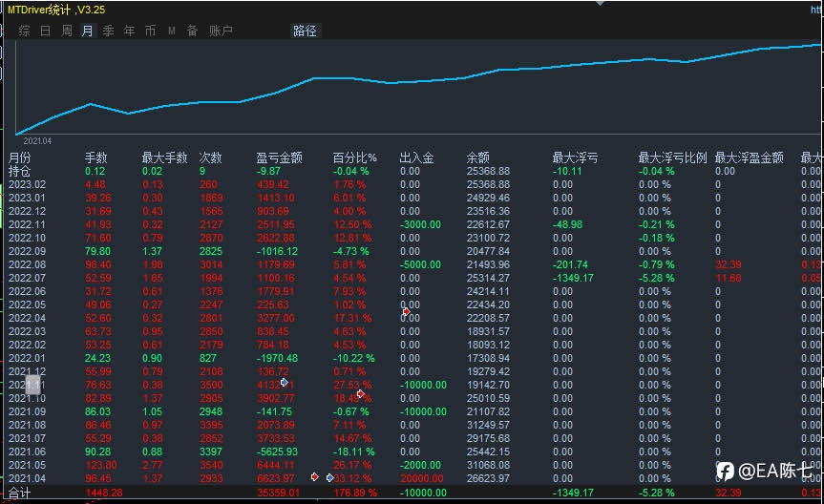Open the 周 weekly statistics tab
This screenshot has width=824, height=504.
[67, 31]
